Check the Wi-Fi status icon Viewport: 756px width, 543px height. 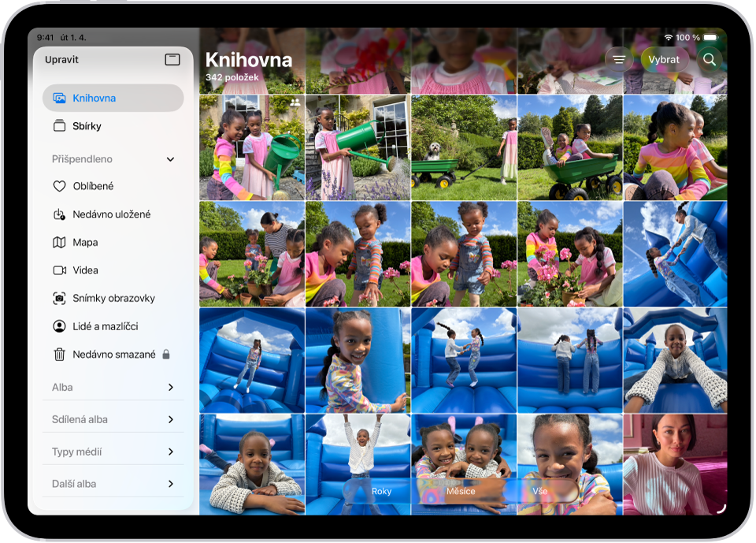point(669,38)
